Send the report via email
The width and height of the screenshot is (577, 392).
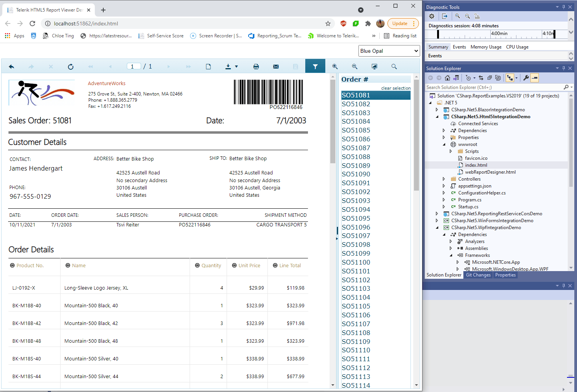coord(276,66)
